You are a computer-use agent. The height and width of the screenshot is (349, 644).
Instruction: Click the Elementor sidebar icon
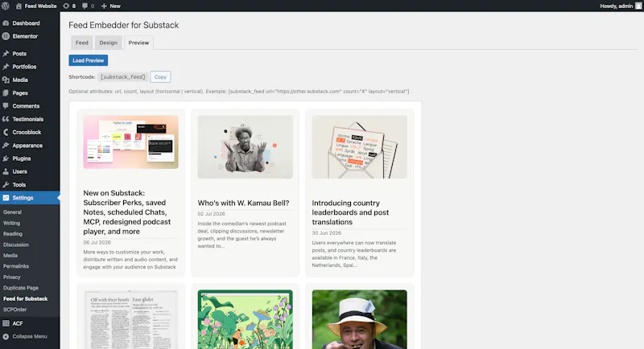pos(6,36)
